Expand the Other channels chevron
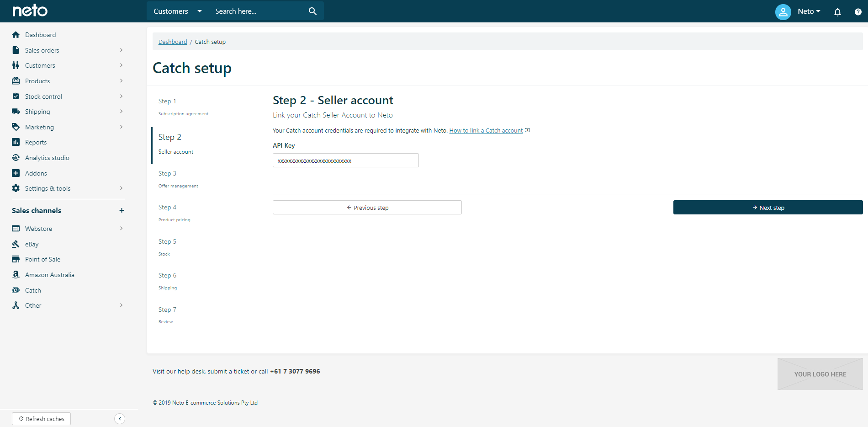 pos(121,305)
